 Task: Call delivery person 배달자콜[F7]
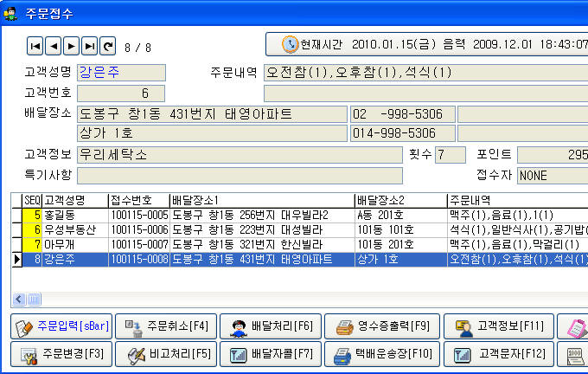pos(271,354)
